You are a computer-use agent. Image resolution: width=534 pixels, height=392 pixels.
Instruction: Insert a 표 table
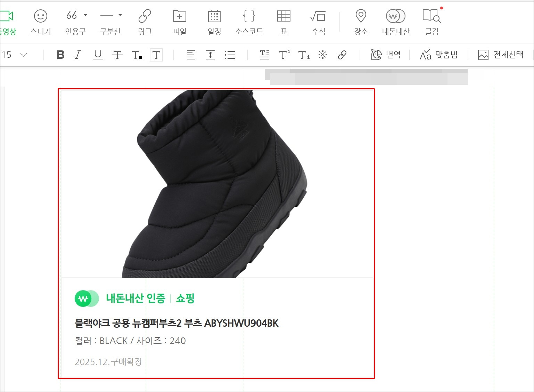click(x=284, y=22)
